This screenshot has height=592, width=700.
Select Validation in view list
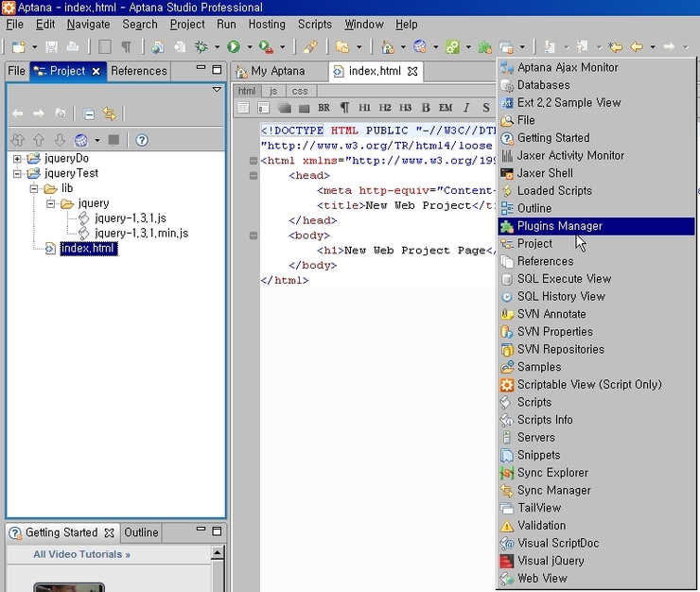coord(596,526)
